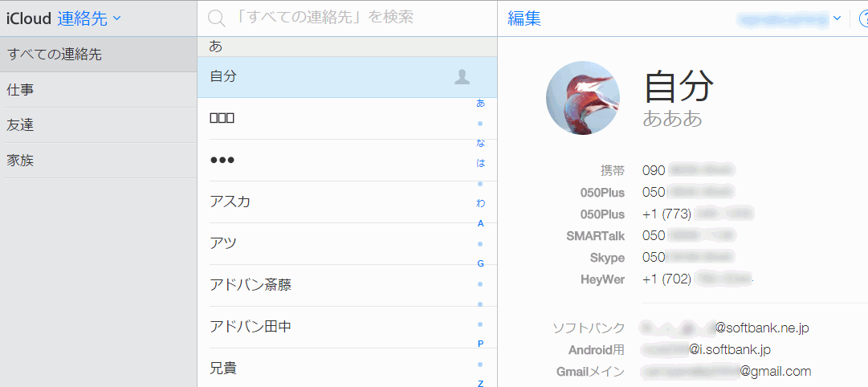The height and width of the screenshot is (387, 868).
Task: Select the contact アスカ
Action: click(230, 202)
